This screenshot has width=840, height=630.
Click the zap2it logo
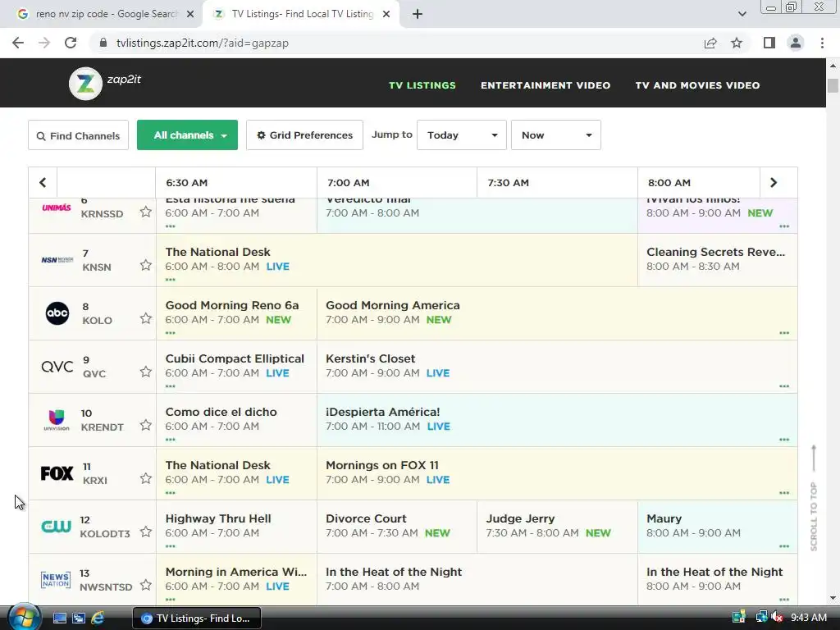pyautogui.click(x=104, y=83)
